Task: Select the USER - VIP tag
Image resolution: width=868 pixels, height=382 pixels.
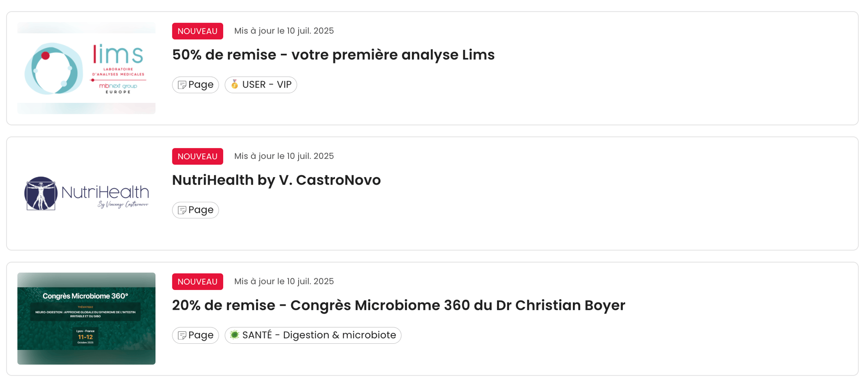Action: coord(261,85)
